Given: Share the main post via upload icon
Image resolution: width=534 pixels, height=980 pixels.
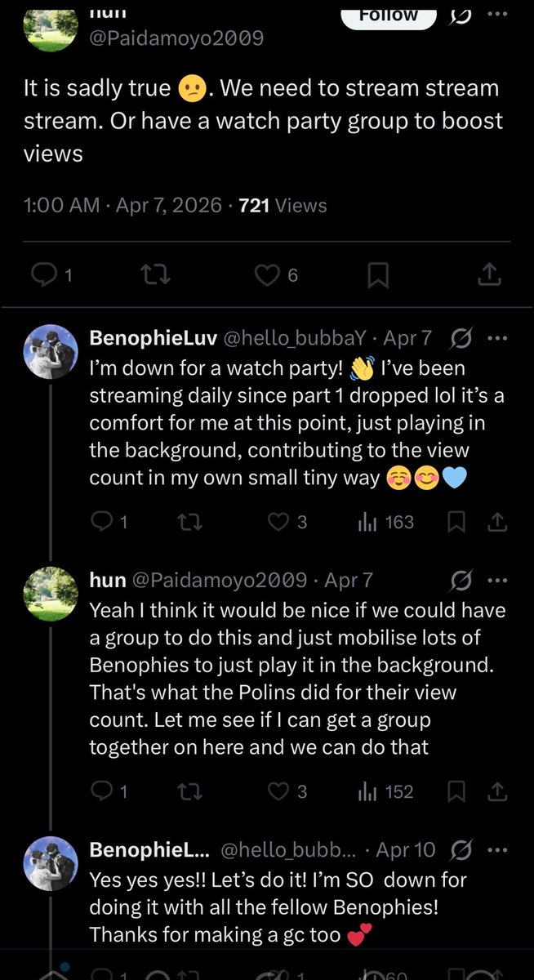Looking at the screenshot, I should pos(488,276).
